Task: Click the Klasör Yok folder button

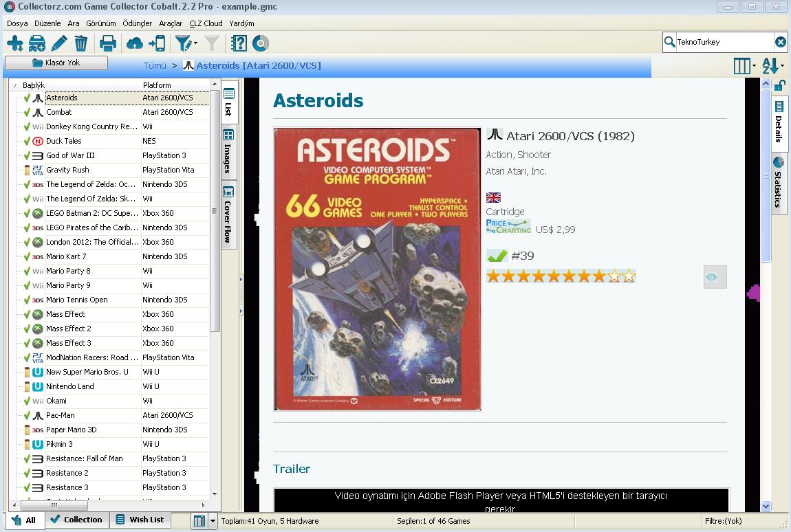Action: (56, 63)
